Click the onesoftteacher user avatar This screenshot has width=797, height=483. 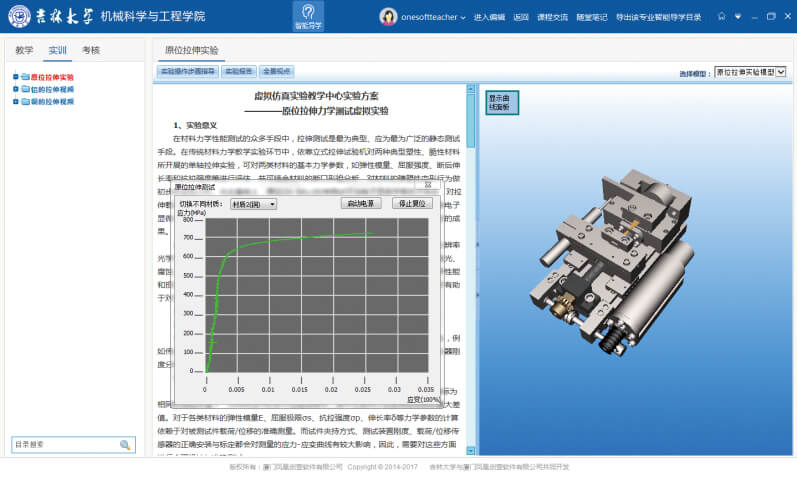coord(388,17)
